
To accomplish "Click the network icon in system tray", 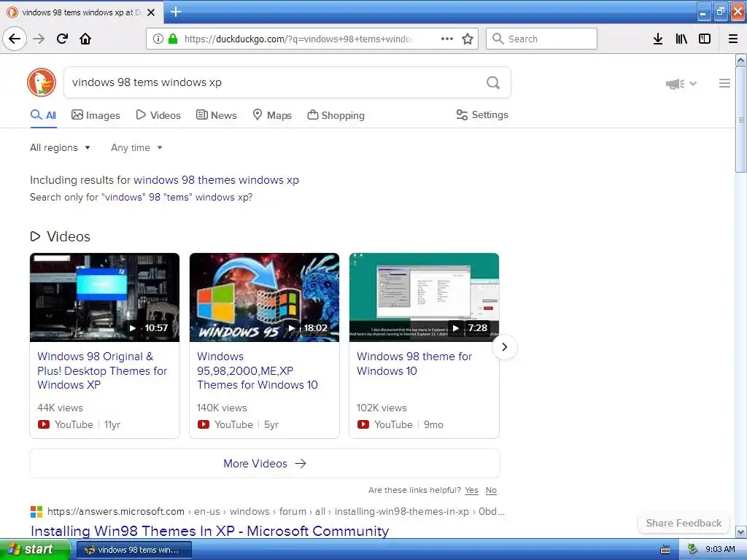I will pos(692,549).
